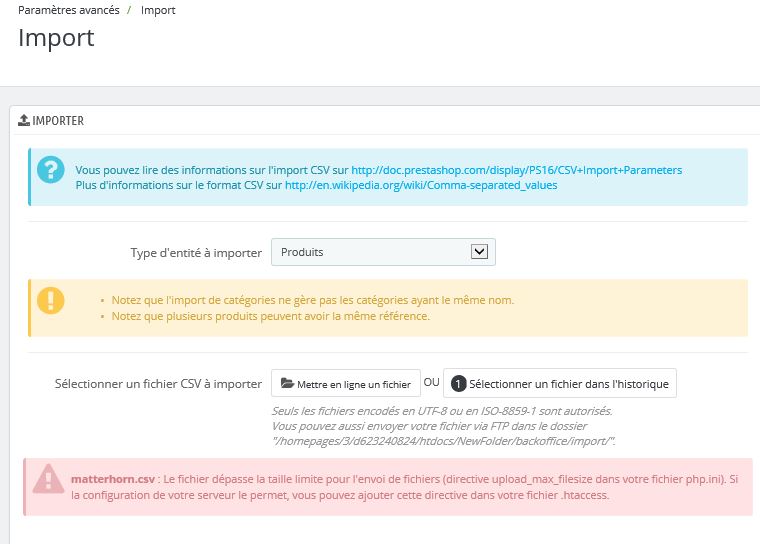Image resolution: width=760 pixels, height=544 pixels.
Task: Click Sélectionner un fichier dans l'historique
Action: tap(560, 384)
